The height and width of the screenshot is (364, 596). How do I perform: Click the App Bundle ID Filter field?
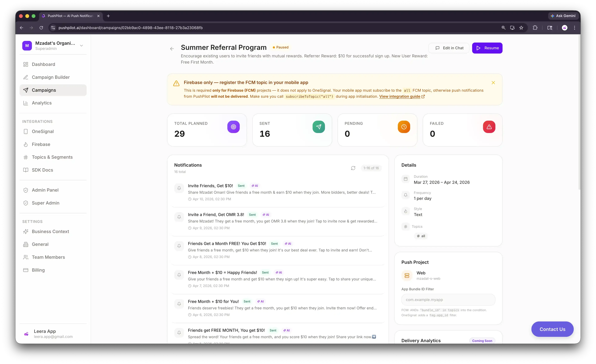448,300
